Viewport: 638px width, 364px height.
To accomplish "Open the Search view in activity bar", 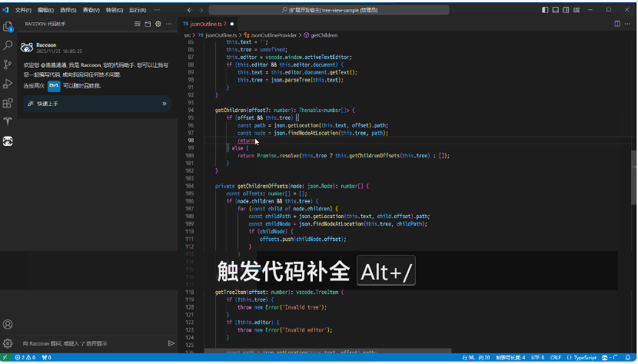I will point(8,46).
